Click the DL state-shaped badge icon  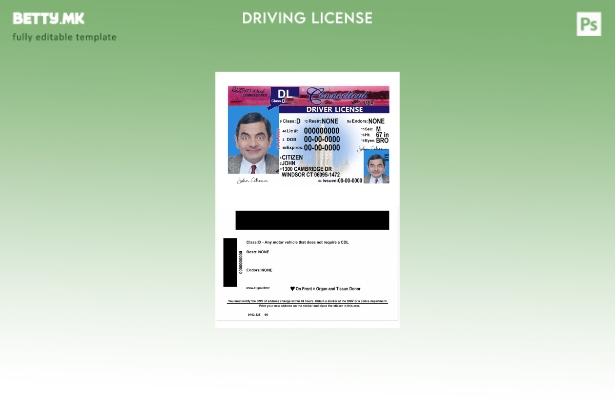click(x=283, y=96)
